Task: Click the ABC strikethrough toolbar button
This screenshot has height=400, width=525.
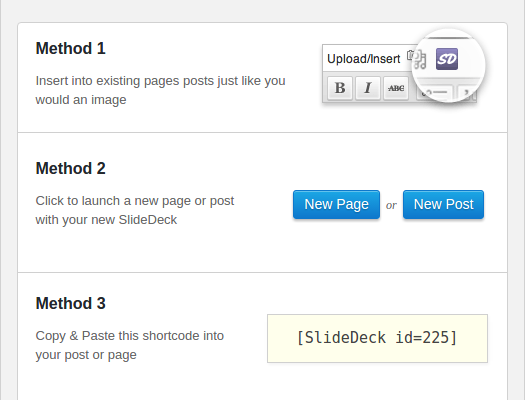Action: click(x=396, y=88)
